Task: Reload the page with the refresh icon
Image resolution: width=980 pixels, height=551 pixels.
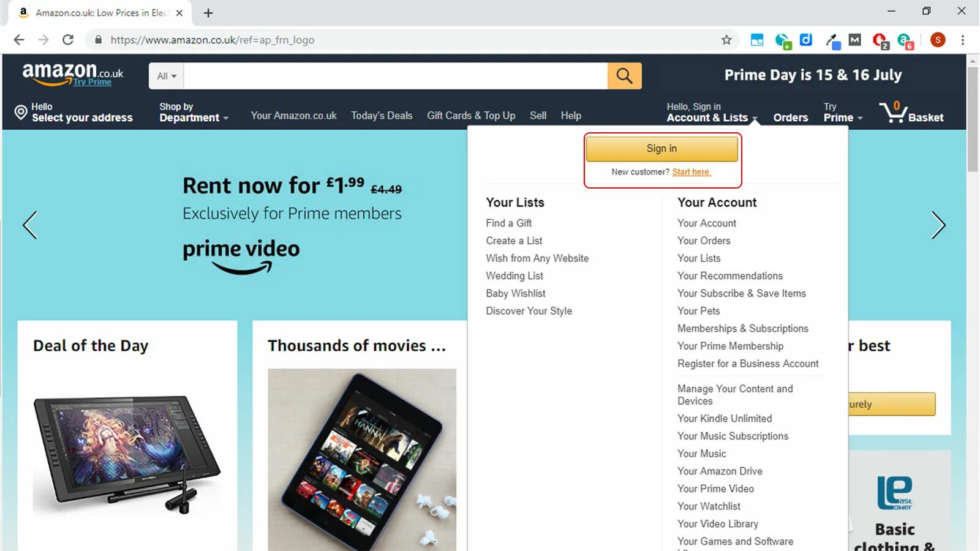Action: coord(68,40)
